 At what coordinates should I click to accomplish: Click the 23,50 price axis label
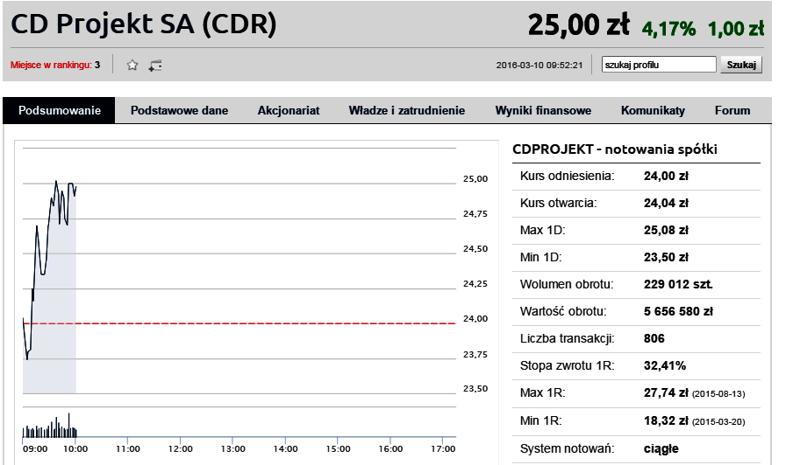475,388
